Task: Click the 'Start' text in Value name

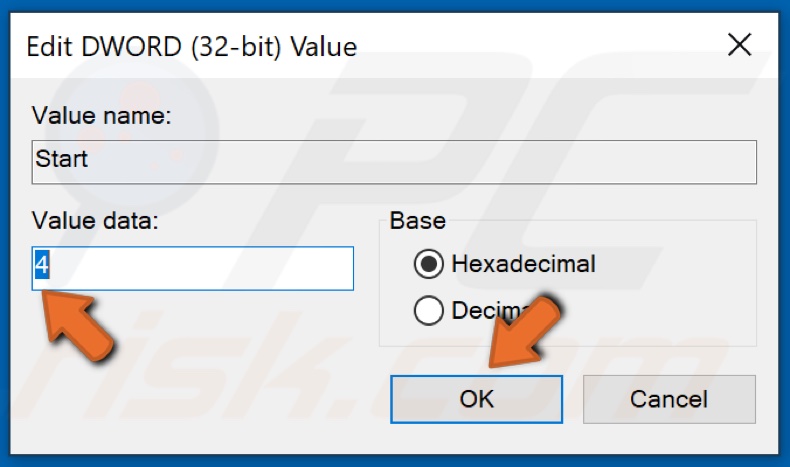Action: (61, 159)
